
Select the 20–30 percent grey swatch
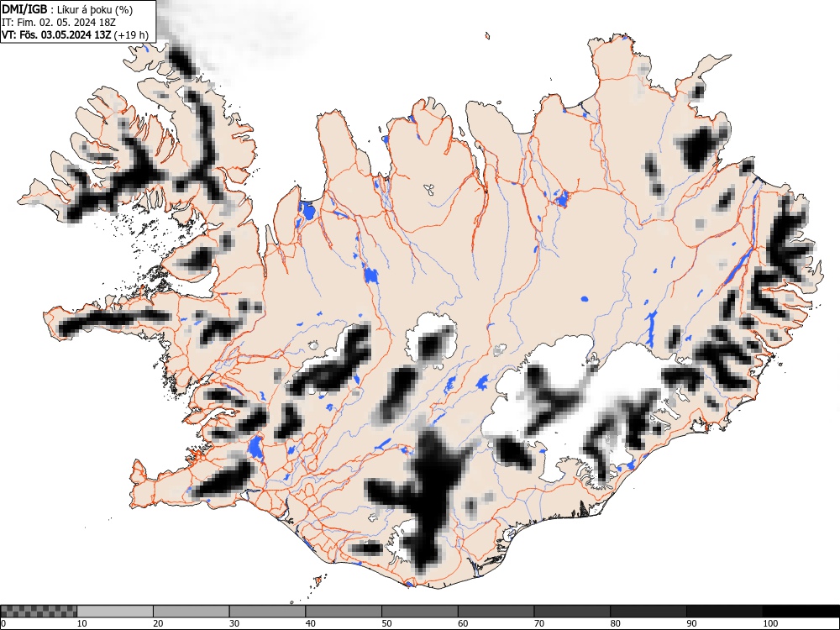(192, 612)
